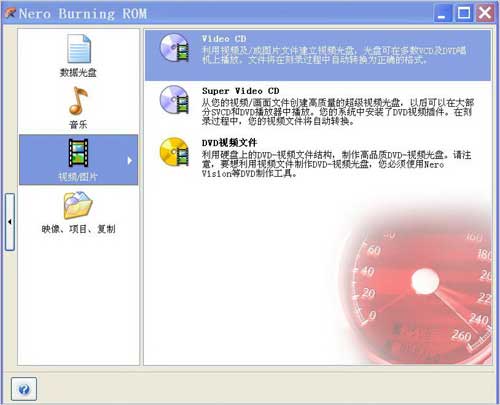500x405 pixels.
Task: Click the 数据光盘 category label
Action: coord(78,73)
